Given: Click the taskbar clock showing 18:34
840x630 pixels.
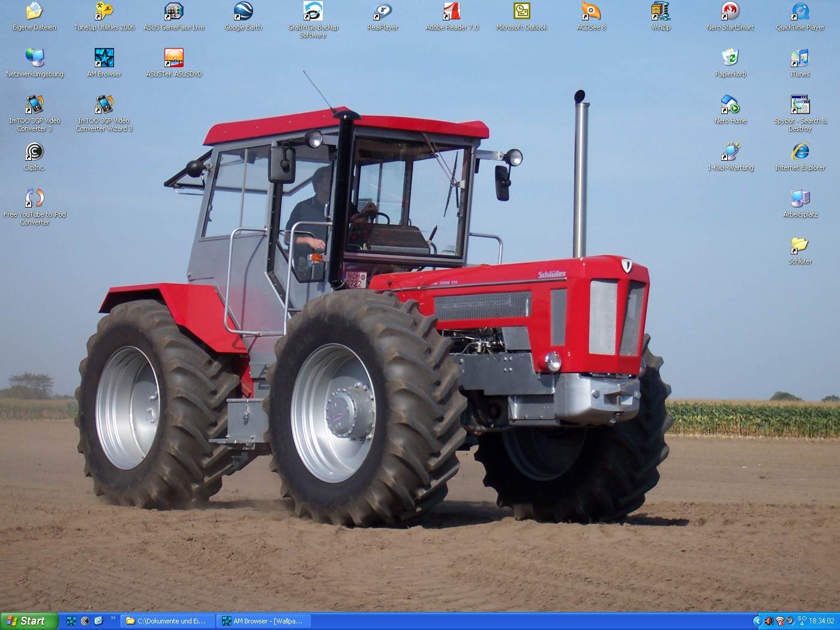Looking at the screenshot, I should tap(821, 621).
